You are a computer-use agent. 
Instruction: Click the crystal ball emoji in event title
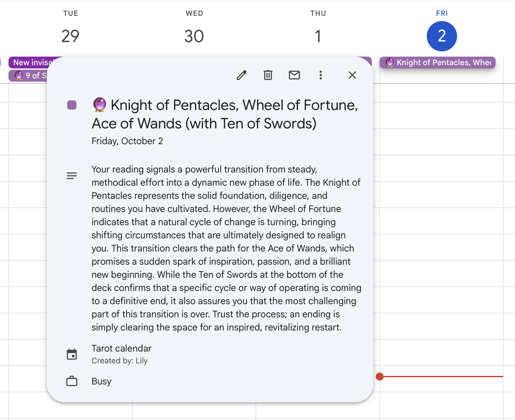point(99,105)
